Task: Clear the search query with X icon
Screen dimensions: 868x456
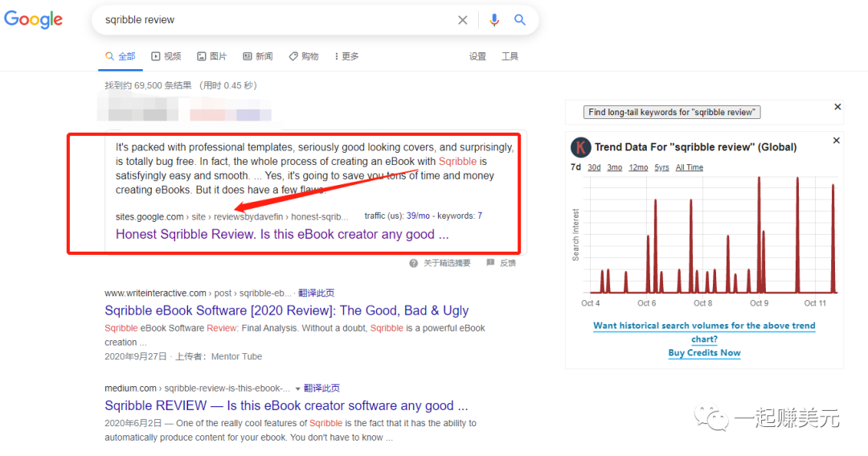Action: coord(463,20)
